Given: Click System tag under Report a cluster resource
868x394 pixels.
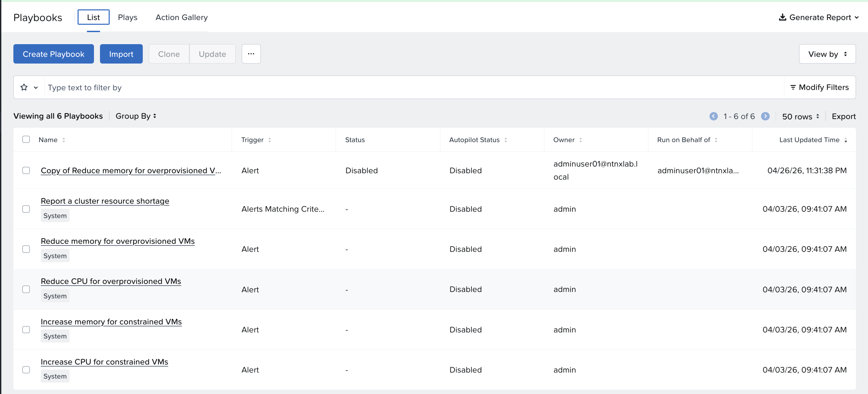Looking at the screenshot, I should point(55,215).
